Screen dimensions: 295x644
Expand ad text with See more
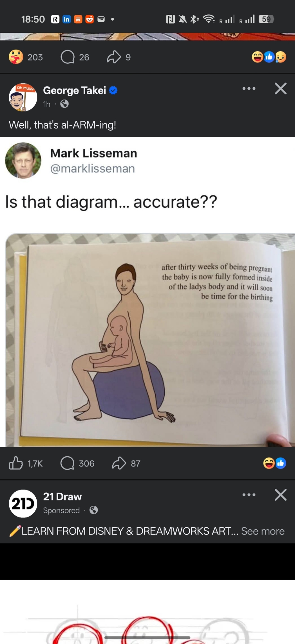pyautogui.click(x=263, y=531)
